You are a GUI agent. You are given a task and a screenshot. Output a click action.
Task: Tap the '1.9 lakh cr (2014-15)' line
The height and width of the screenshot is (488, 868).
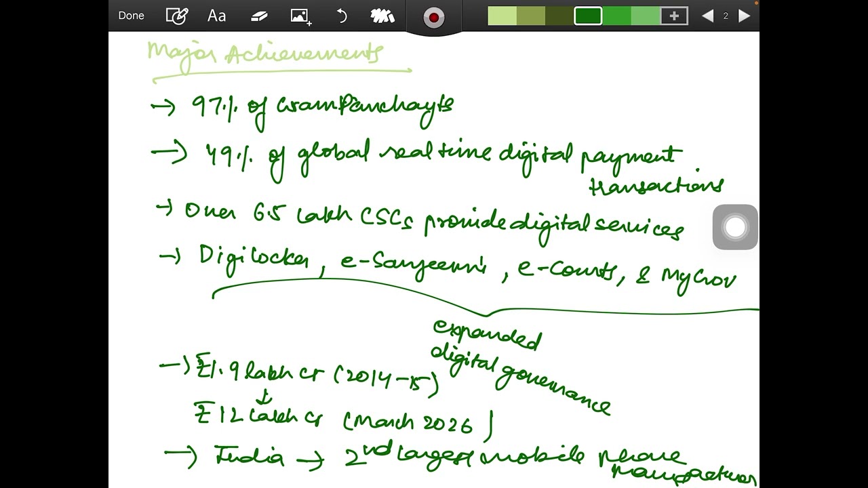click(x=299, y=375)
